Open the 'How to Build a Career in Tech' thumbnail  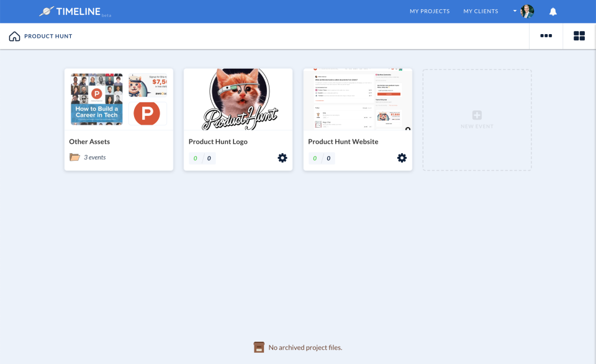tap(97, 99)
